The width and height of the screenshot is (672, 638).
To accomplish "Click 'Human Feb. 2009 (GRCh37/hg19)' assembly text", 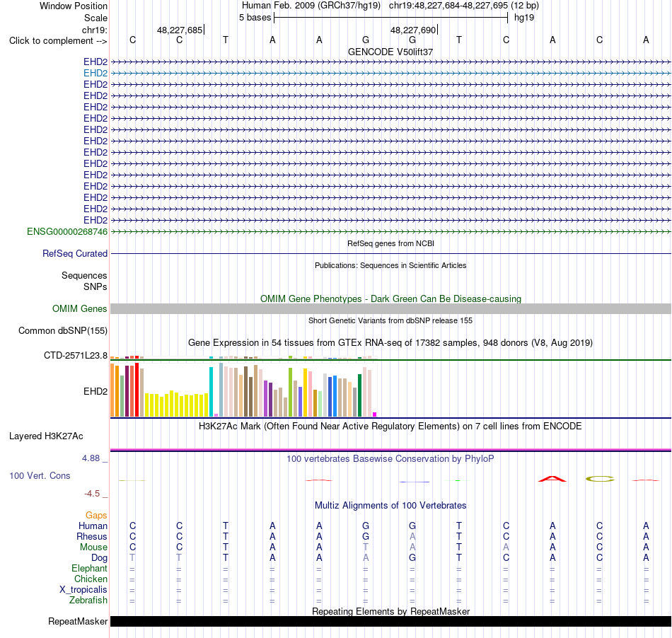I will (311, 6).
